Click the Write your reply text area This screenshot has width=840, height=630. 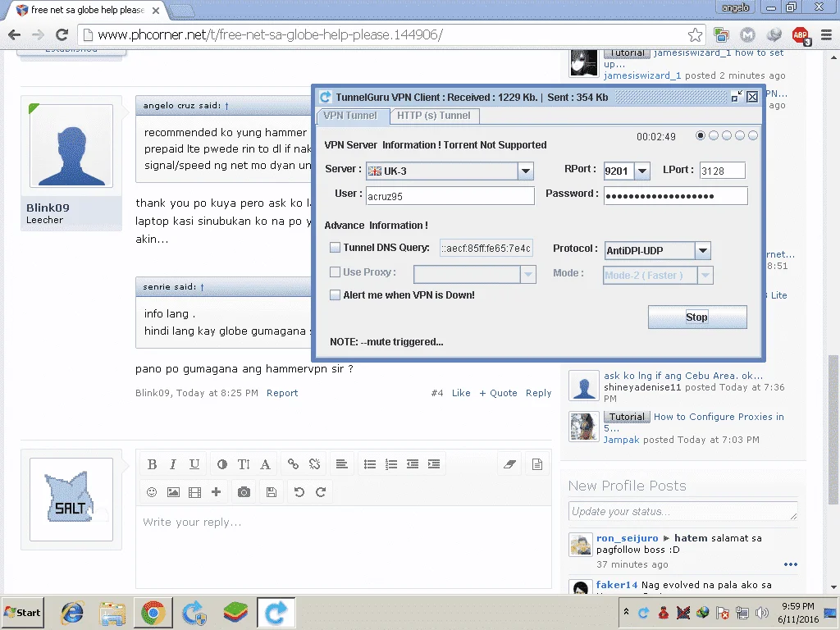pos(344,546)
